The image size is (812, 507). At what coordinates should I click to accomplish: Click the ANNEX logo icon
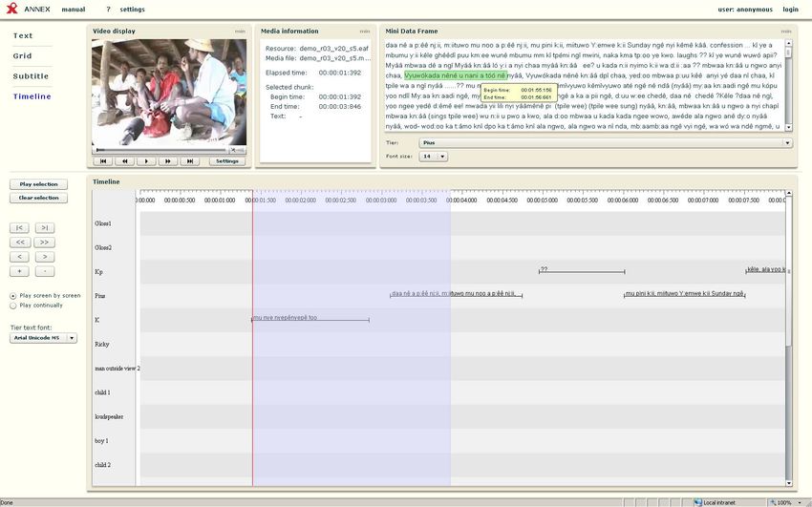click(x=11, y=9)
